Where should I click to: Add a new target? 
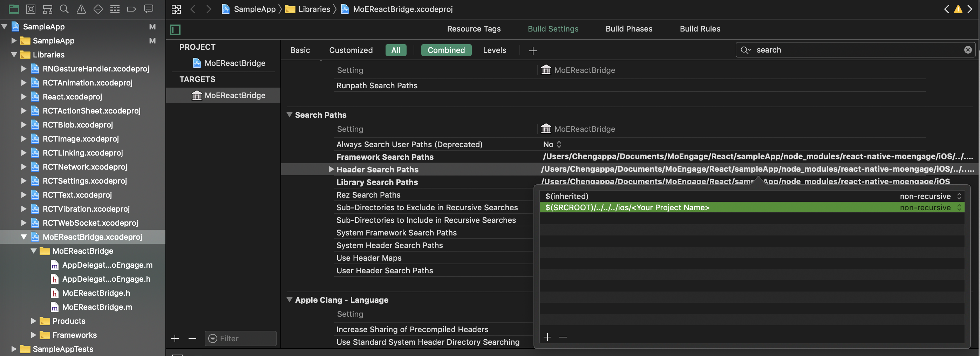(x=175, y=338)
